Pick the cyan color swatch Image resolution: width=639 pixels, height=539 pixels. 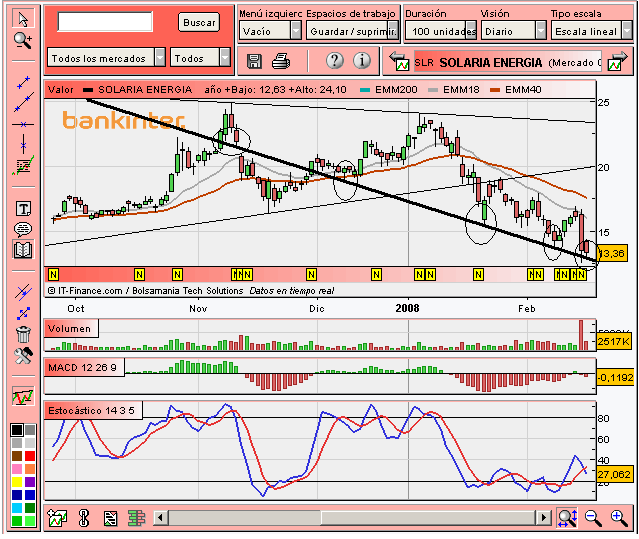[x=17, y=508]
